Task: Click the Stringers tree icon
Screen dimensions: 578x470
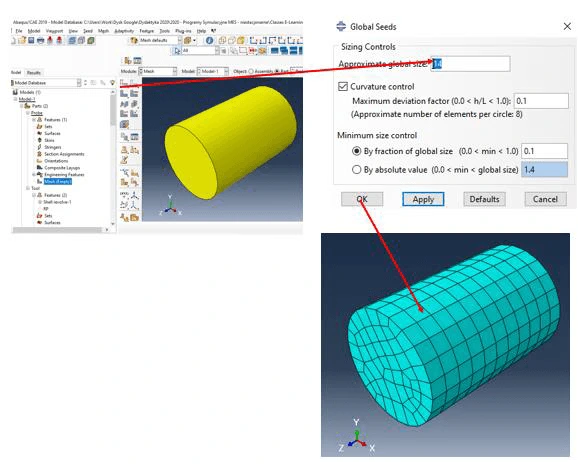Action: (x=39, y=147)
